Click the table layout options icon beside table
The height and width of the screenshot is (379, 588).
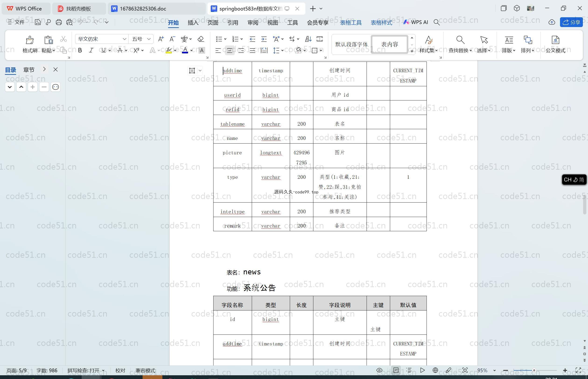(x=192, y=71)
